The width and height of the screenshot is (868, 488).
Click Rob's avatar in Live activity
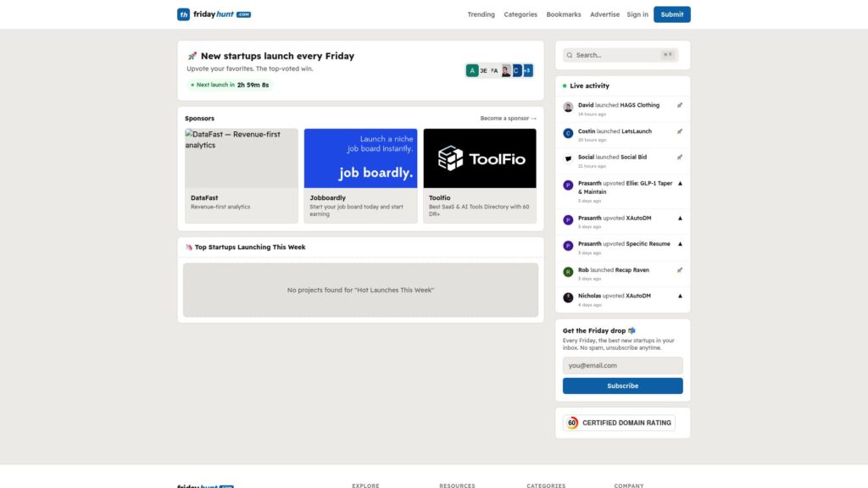568,272
